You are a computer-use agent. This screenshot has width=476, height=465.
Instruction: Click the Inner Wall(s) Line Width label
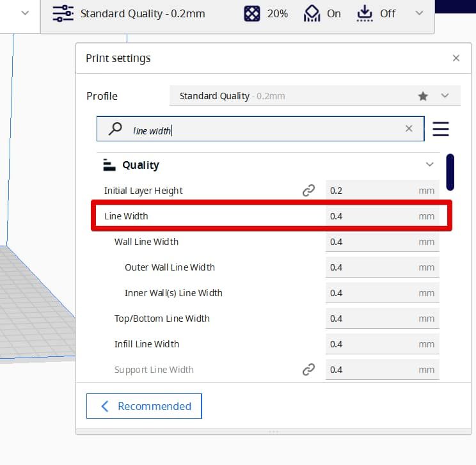pyautogui.click(x=173, y=293)
